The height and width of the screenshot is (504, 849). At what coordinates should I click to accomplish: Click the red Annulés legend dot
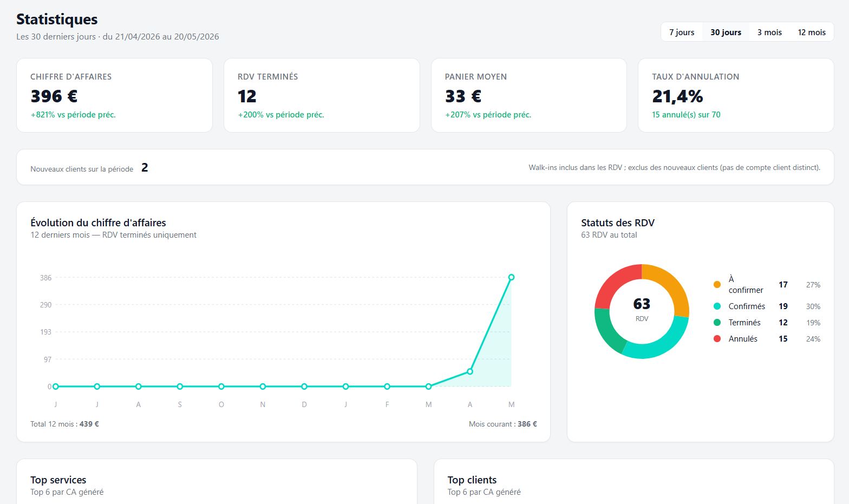(717, 339)
